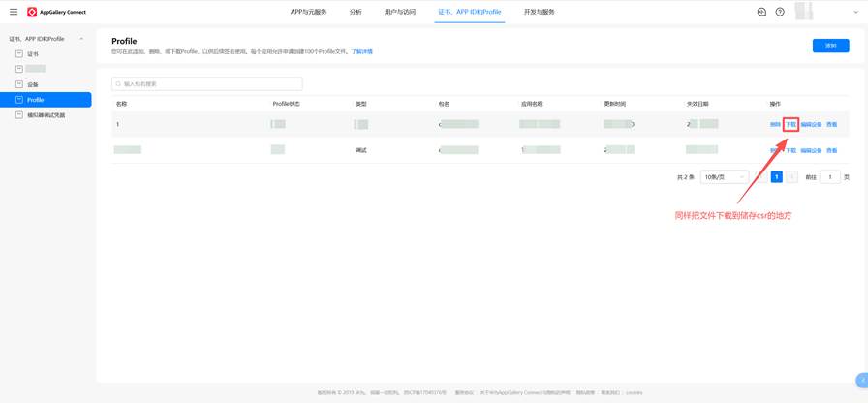This screenshot has width=868, height=403.
Task: Collapse the 证书, APP ID和Profile sidebar group
Action: coord(81,39)
